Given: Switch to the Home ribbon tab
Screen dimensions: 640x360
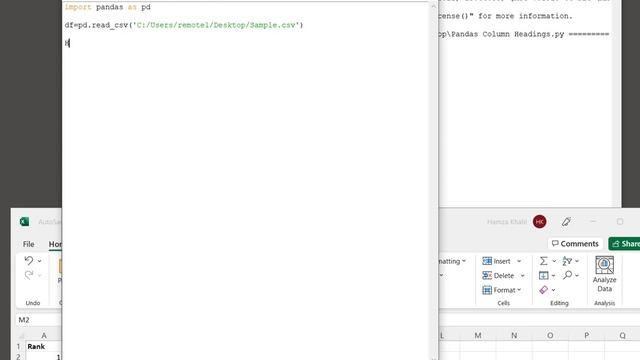Looking at the screenshot, I should [x=56, y=244].
